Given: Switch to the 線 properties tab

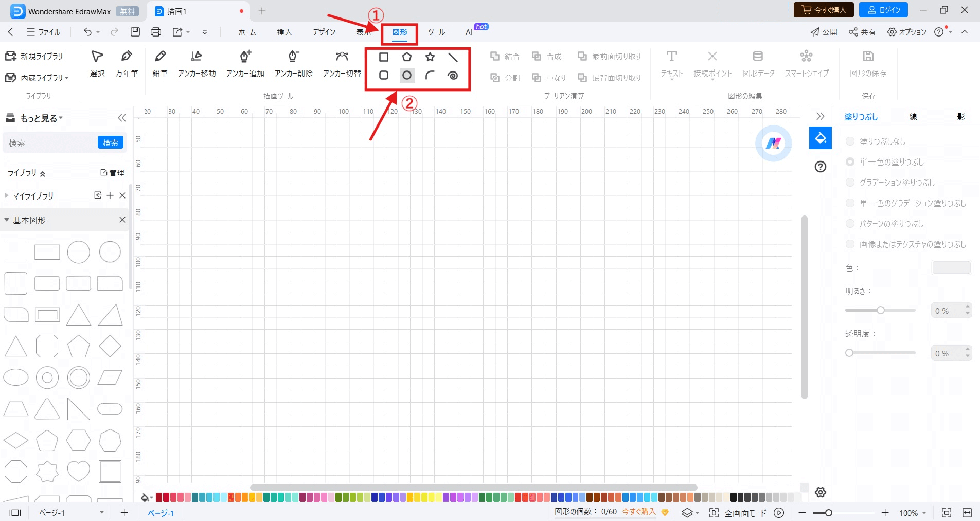Looking at the screenshot, I should click(x=913, y=117).
